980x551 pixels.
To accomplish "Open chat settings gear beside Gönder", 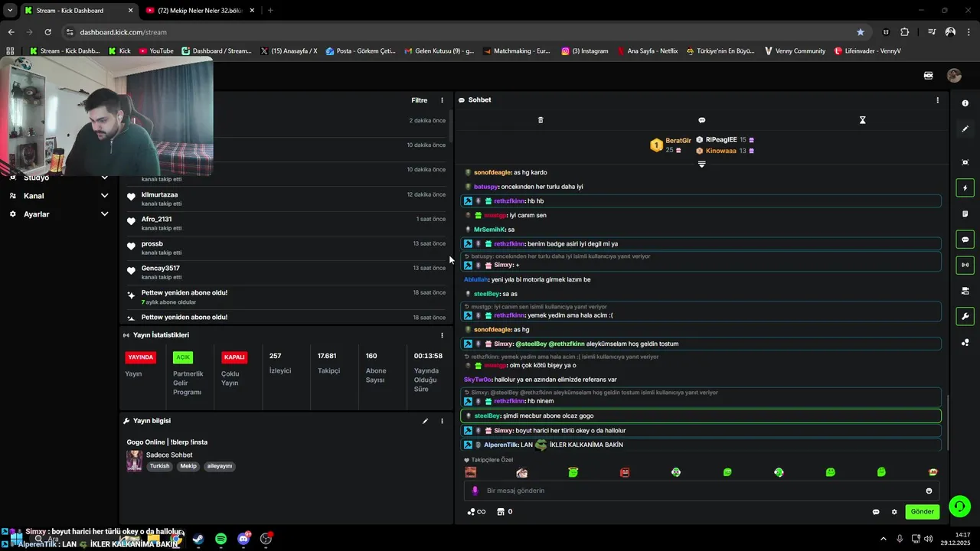I will pos(894,512).
